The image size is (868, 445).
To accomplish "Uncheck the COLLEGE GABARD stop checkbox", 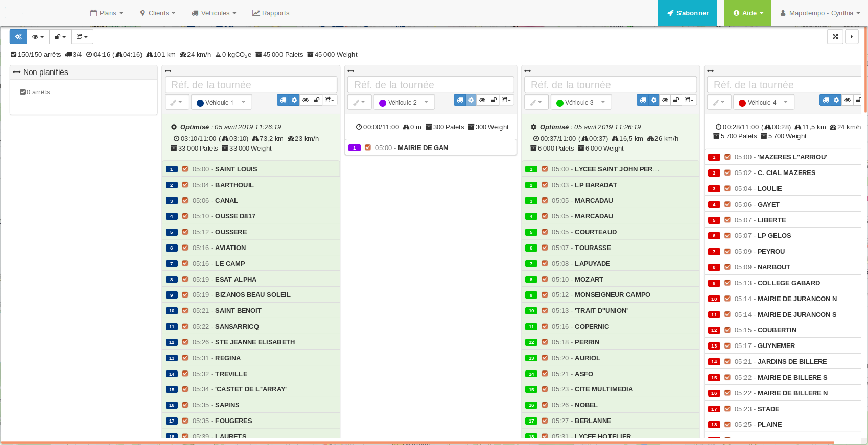I will tap(728, 283).
